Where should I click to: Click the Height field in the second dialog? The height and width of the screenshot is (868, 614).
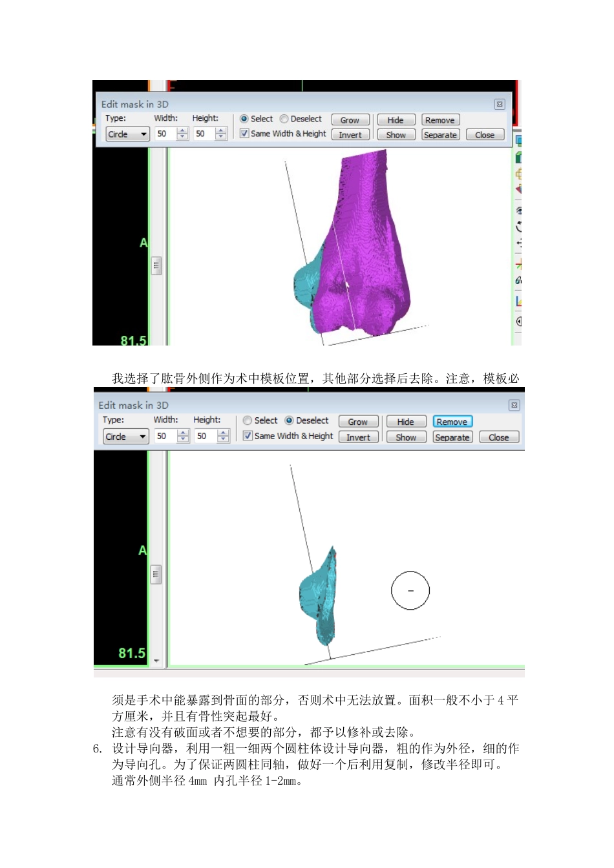[x=206, y=436]
